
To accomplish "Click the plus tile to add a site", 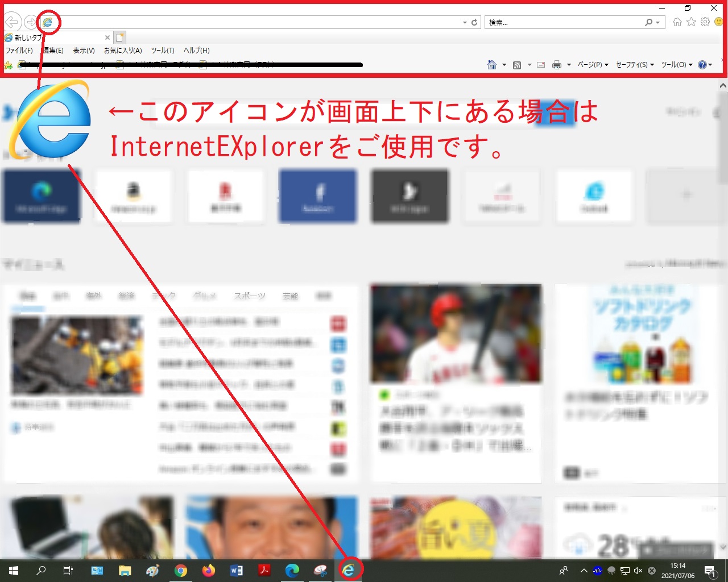I will [686, 196].
